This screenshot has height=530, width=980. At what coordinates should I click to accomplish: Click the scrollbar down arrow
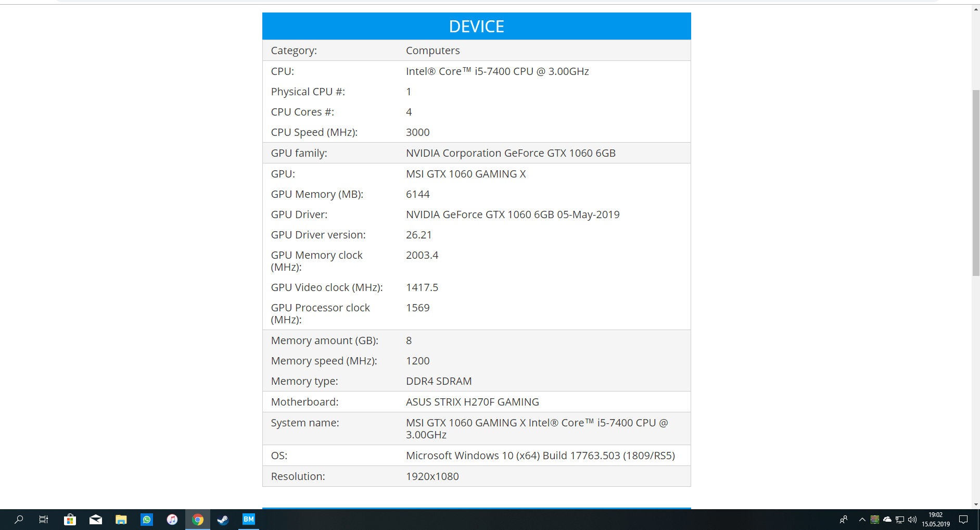click(976, 504)
